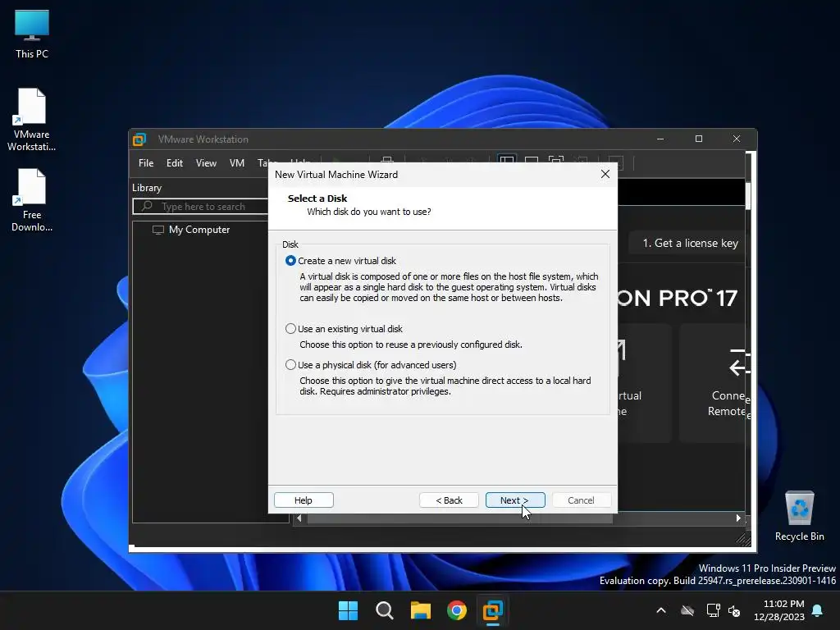Minimize the VMware Workstation window

(660, 139)
